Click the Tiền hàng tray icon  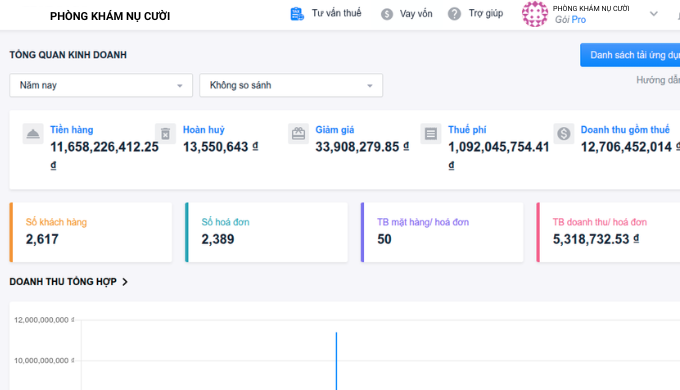(x=33, y=134)
